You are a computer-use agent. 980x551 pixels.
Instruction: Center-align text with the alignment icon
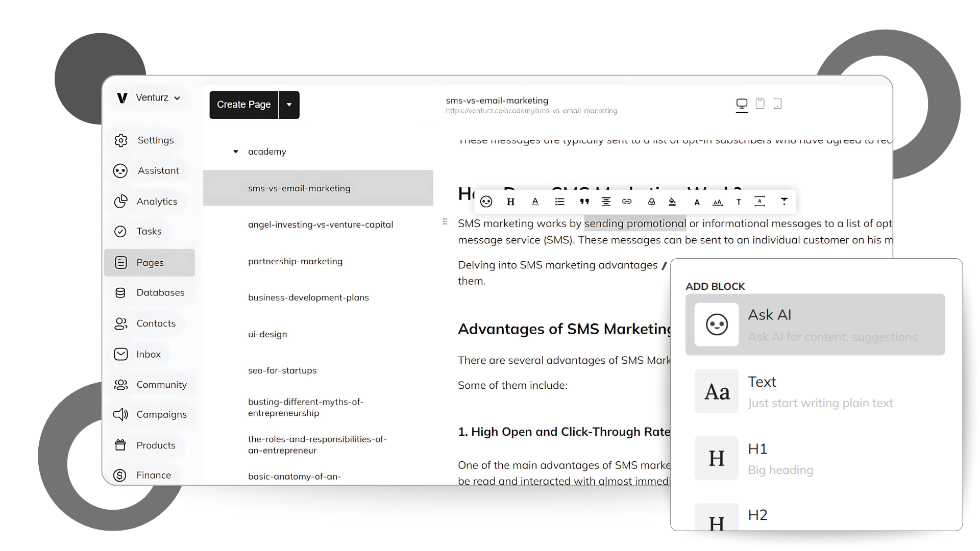[606, 202]
